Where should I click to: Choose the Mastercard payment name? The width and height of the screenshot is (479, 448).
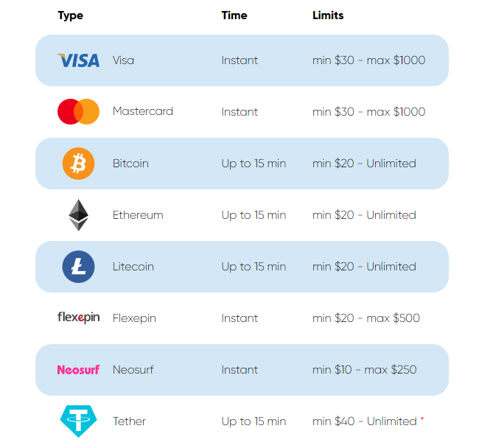click(x=143, y=111)
